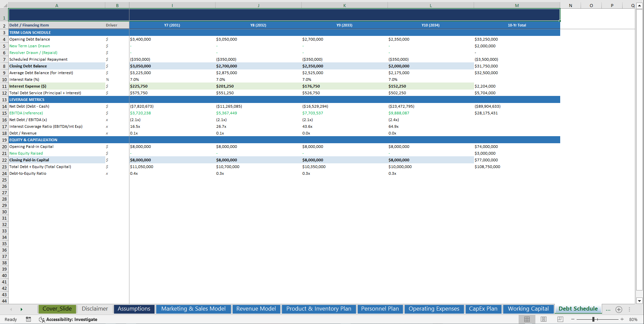This screenshot has height=324, width=644.
Task: Click the vertical scrollbar down arrow
Action: [640, 301]
